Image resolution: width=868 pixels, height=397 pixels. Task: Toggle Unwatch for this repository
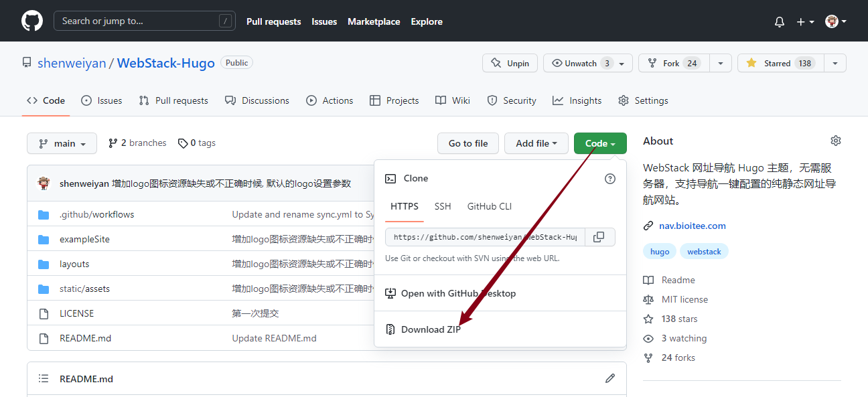point(581,63)
